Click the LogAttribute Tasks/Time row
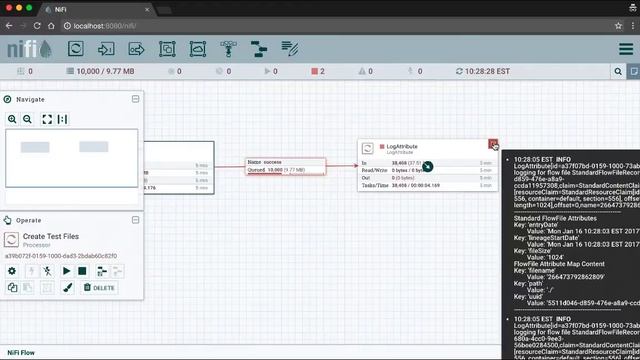Image resolution: width=640 pixels, height=360 pixels. 427,185
